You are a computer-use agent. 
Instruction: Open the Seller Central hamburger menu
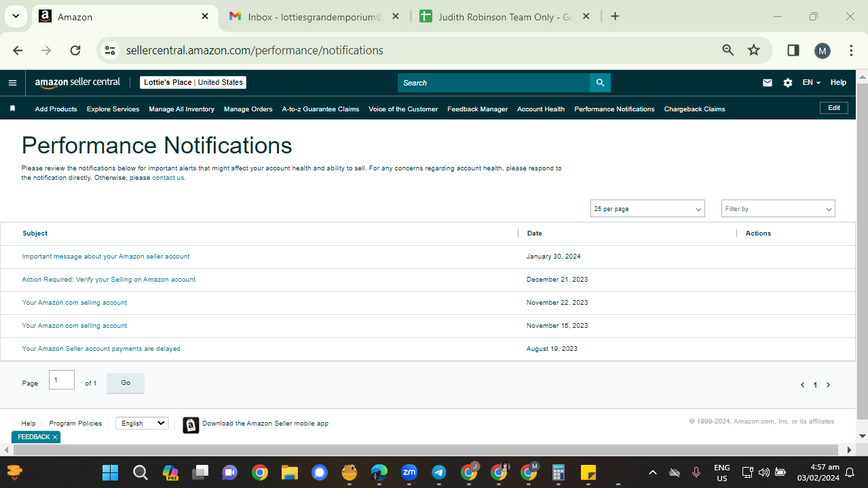12,83
